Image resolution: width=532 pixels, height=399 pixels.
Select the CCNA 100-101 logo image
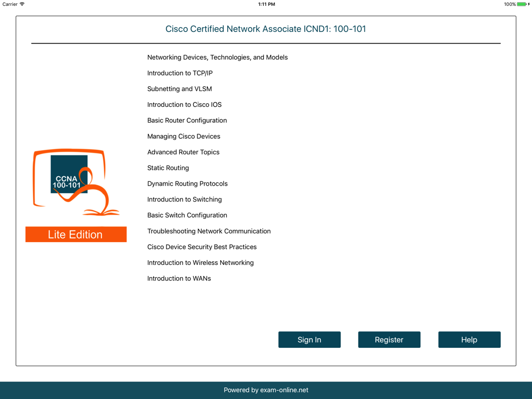tap(76, 182)
